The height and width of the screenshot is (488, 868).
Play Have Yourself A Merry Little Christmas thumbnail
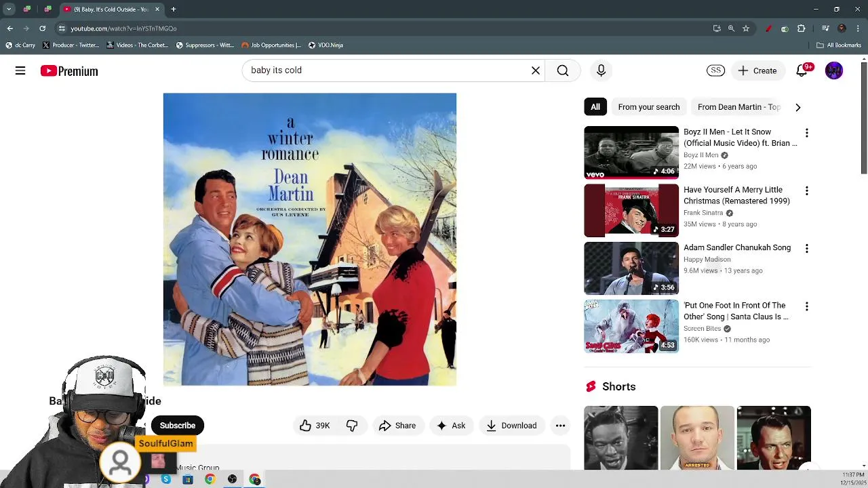631,210
